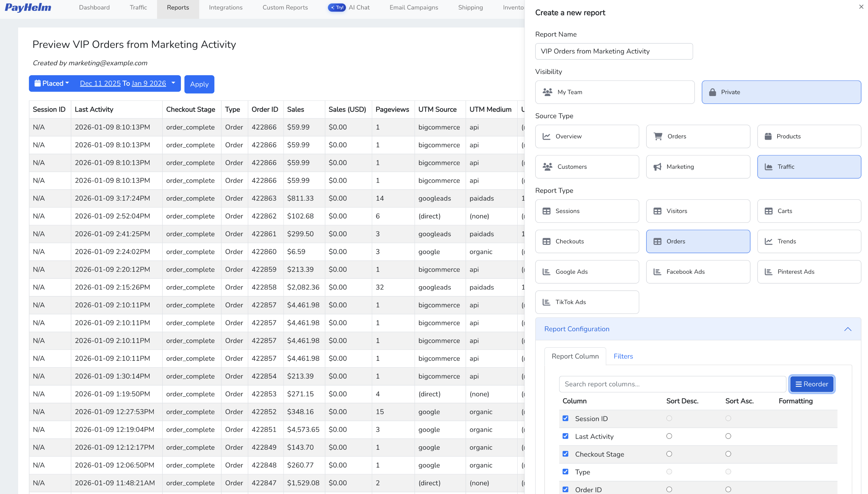Collapse the Report Configuration section
Screen dimensions: 868x494
point(848,329)
